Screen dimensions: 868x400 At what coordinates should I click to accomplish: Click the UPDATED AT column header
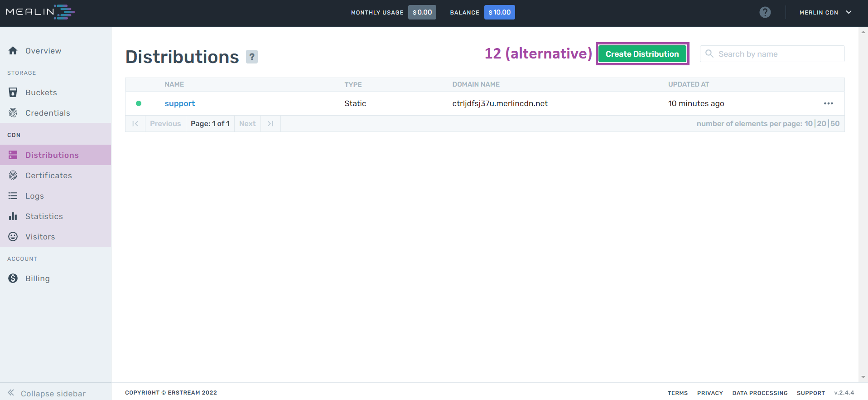pos(689,84)
